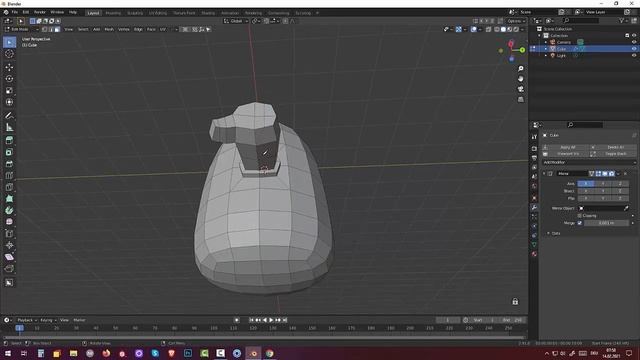
Task: Select the Extrude Region tool
Action: pyautogui.click(x=9, y=140)
